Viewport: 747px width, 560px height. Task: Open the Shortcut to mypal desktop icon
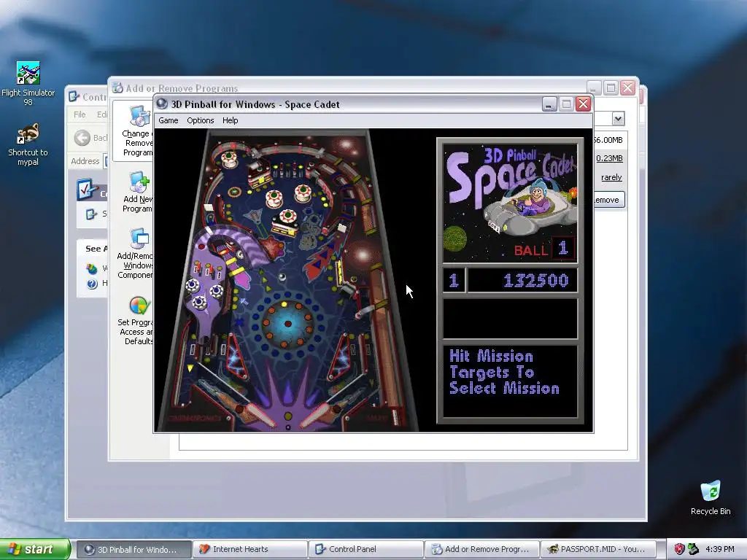click(28, 145)
